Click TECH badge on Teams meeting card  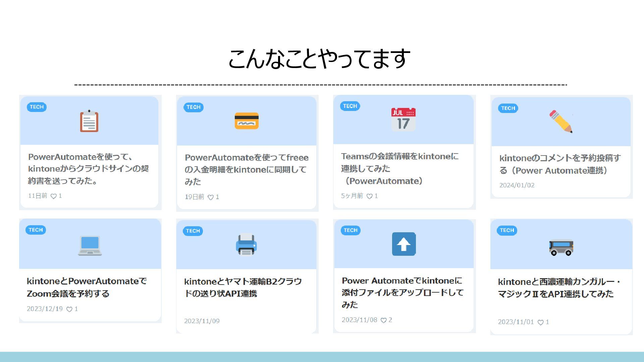coord(350,106)
